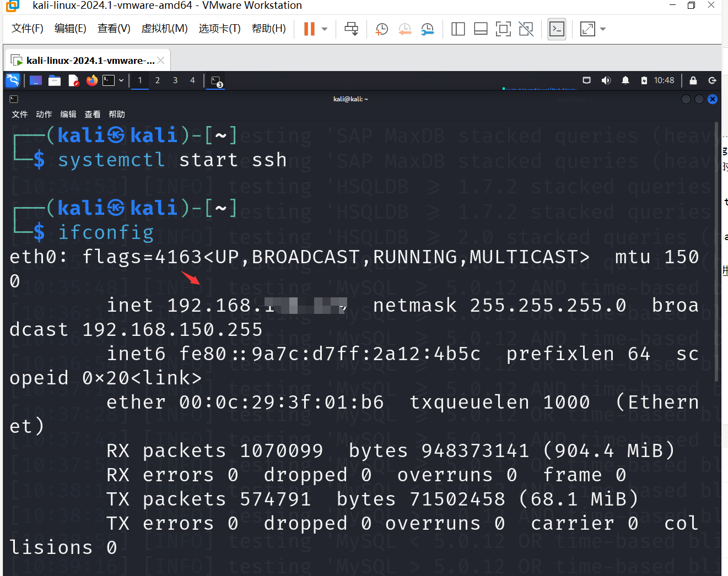This screenshot has width=728, height=576.
Task: Click the volume speaker tray icon
Action: pyautogui.click(x=606, y=80)
